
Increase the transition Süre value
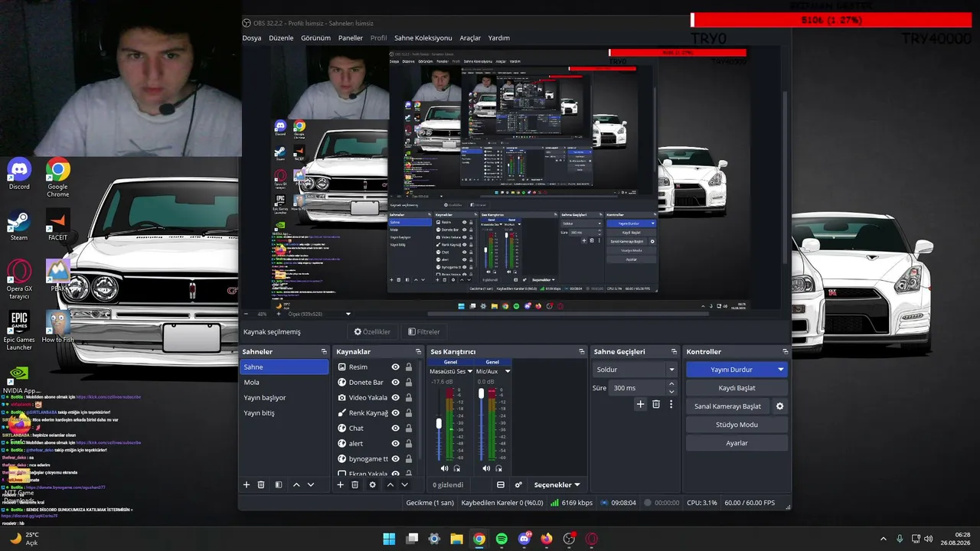point(671,384)
